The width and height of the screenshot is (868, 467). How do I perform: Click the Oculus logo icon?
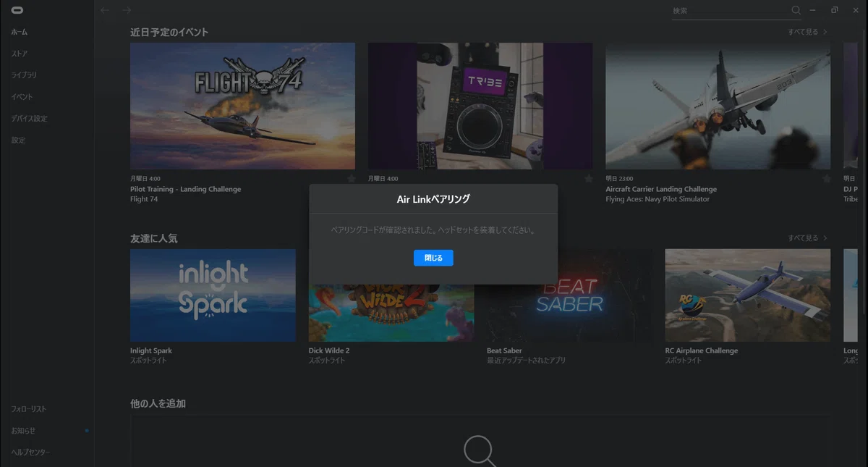click(x=17, y=9)
